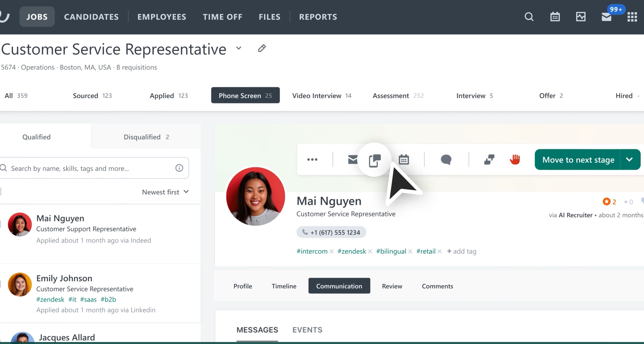This screenshot has height=344, width=644.
Task: Click the Move to next stage button
Action: 578,160
